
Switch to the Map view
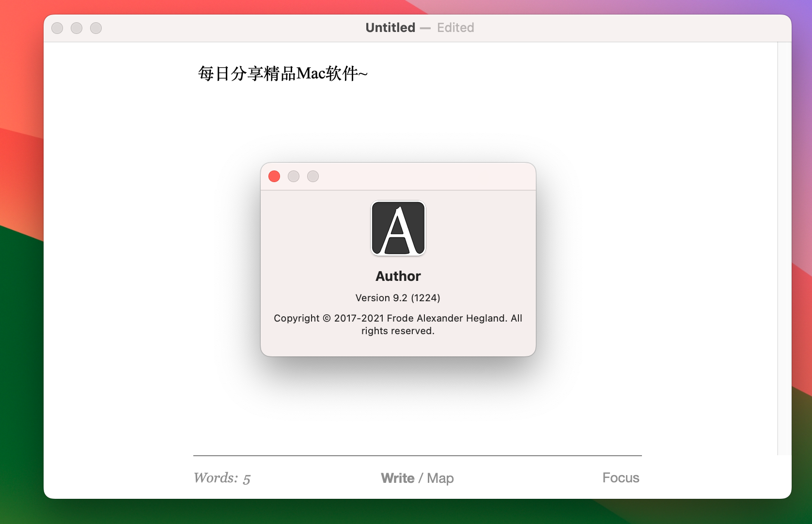tap(440, 478)
